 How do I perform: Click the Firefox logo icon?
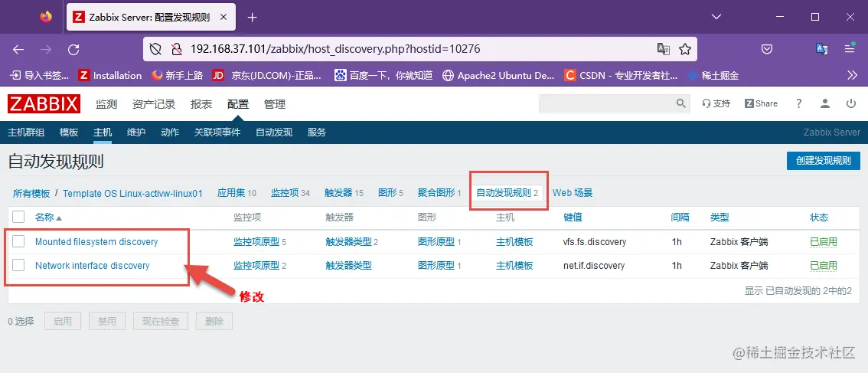[x=46, y=17]
